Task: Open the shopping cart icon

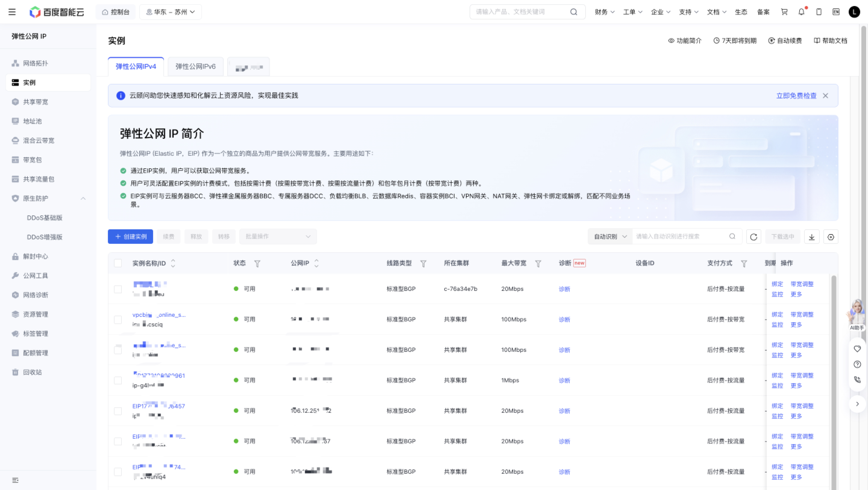Action: click(x=785, y=12)
